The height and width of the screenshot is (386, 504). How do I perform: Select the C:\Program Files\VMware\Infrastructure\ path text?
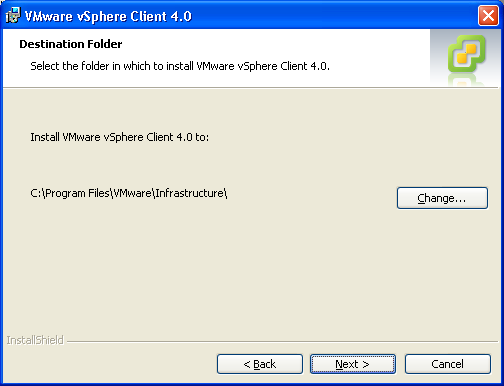coord(129,193)
